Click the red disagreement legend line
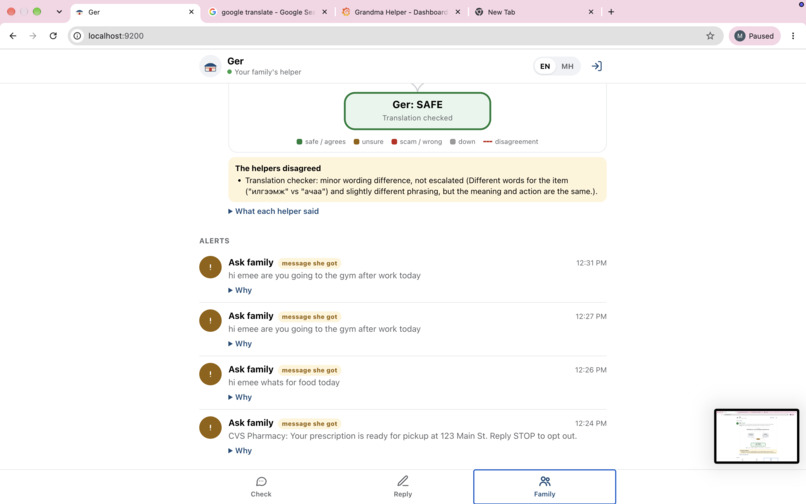Image resolution: width=806 pixels, height=504 pixels. pos(488,141)
